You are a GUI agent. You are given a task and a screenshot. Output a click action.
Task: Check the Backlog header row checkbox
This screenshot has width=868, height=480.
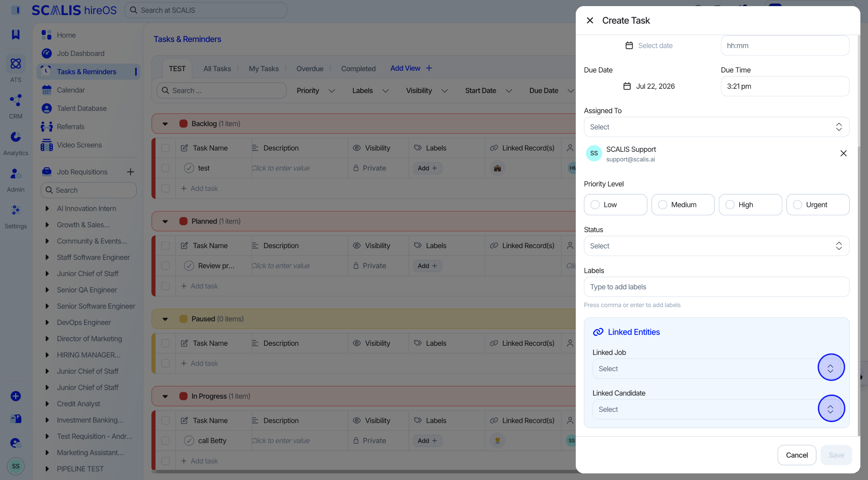click(x=165, y=148)
